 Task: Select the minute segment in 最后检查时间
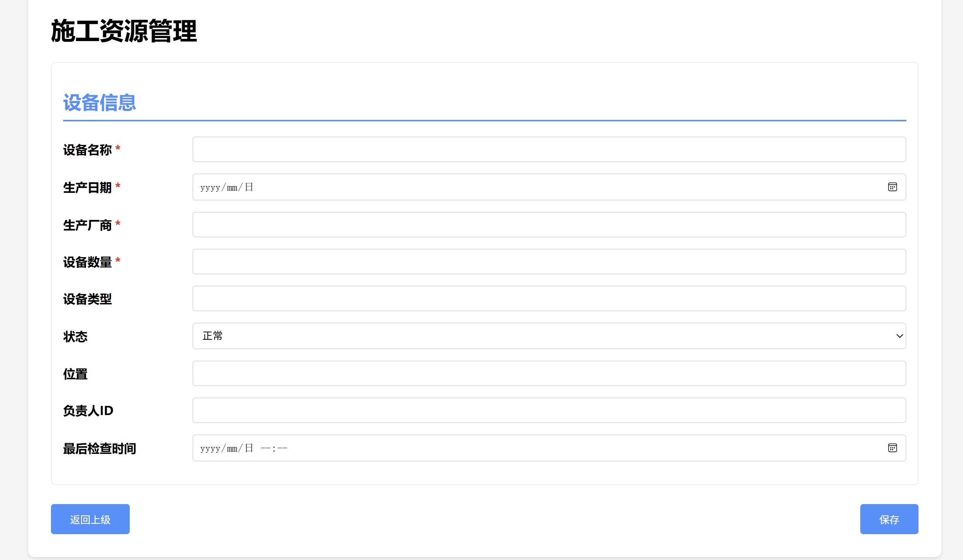[282, 449]
